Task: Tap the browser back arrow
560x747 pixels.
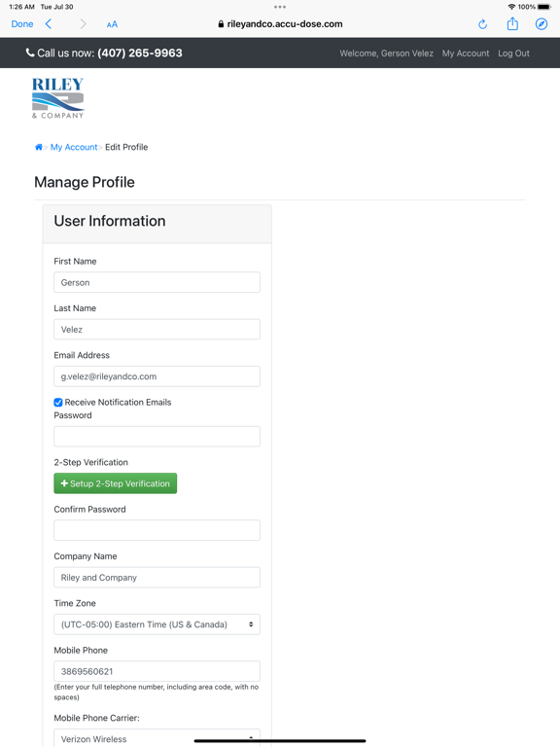Action: [x=48, y=23]
